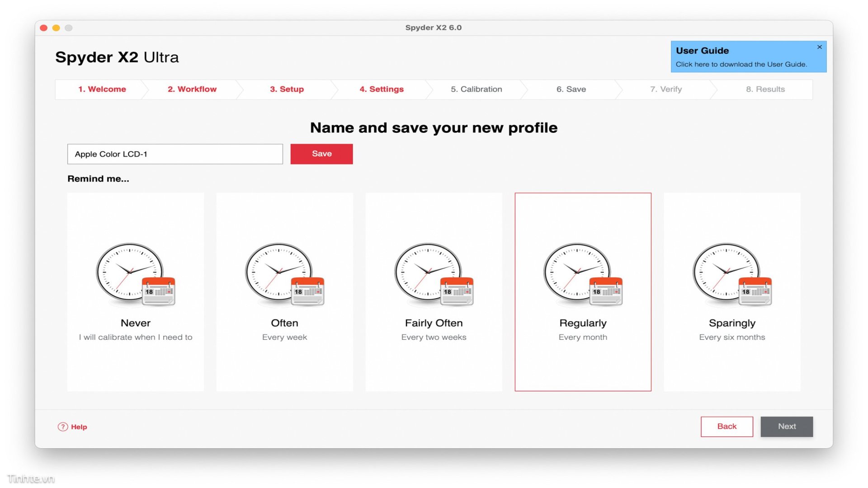Open the 7. Verify step
The height and width of the screenshot is (488, 868).
[x=666, y=89]
